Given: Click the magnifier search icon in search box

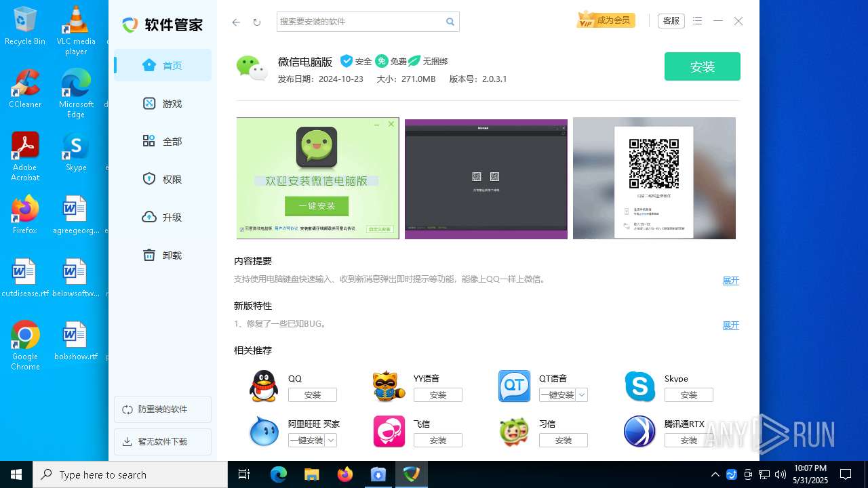Looking at the screenshot, I should 450,22.
